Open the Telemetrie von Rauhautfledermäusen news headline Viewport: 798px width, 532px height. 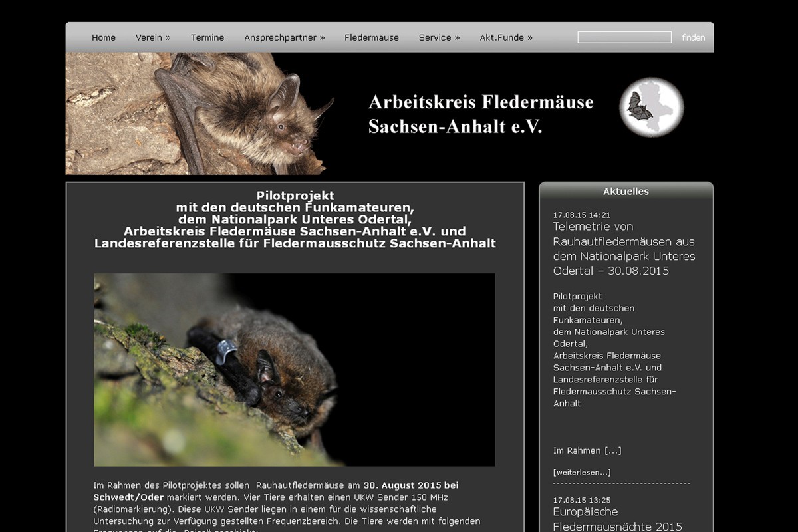[624, 249]
